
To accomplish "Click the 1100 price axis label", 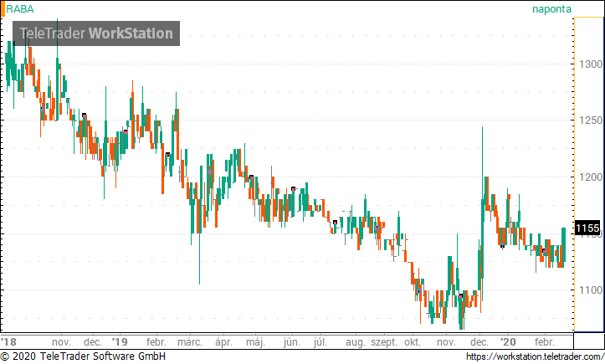I will click(x=591, y=290).
